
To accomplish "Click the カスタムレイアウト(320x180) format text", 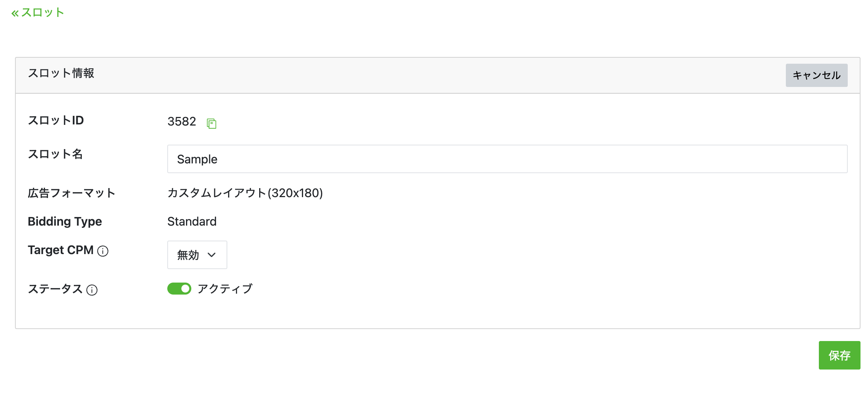I will (245, 193).
